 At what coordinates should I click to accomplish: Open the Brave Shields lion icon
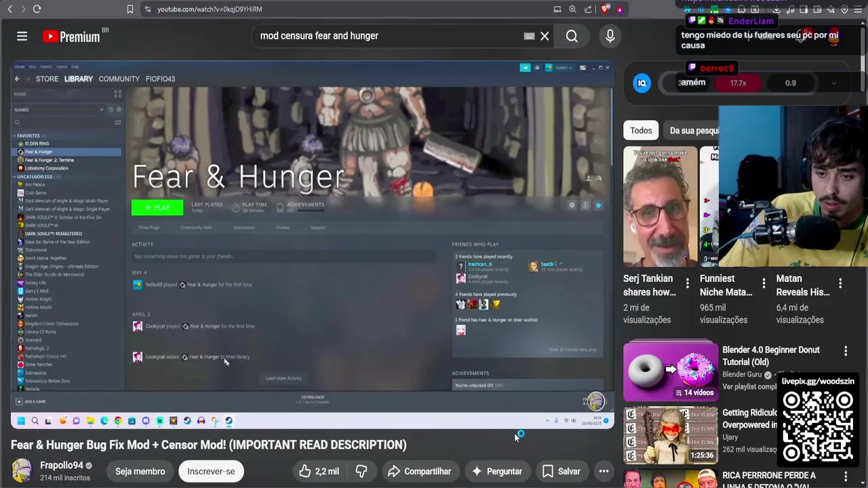click(x=606, y=9)
